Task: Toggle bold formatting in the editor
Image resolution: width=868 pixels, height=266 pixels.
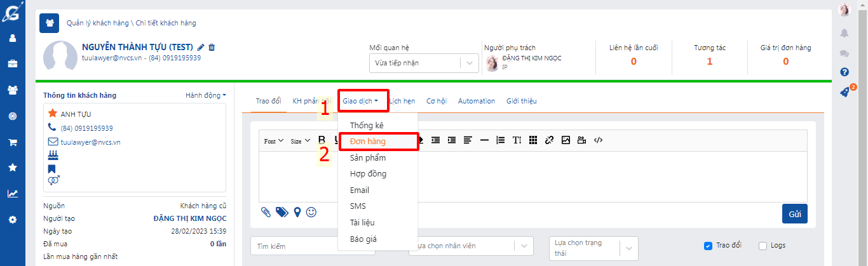Action: click(x=322, y=140)
